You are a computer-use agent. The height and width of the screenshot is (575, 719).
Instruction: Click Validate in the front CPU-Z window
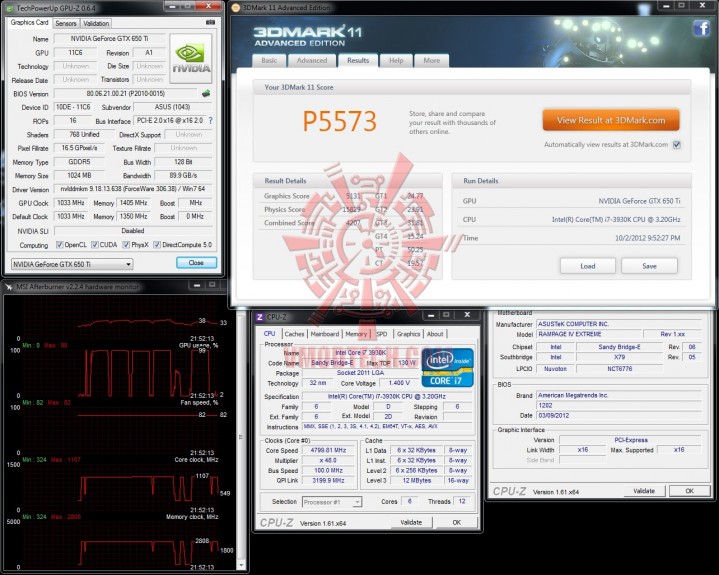click(411, 522)
